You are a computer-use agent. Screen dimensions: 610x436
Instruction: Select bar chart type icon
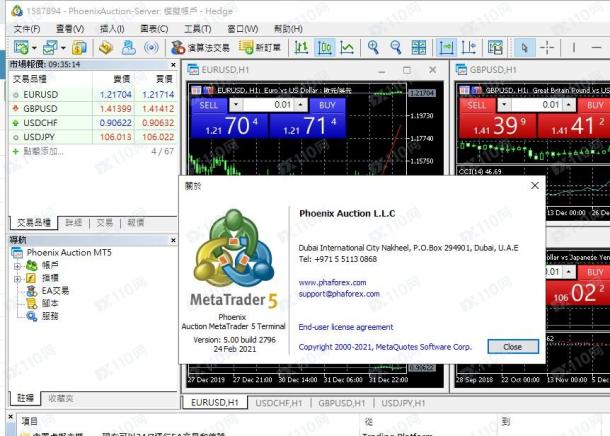(x=301, y=47)
